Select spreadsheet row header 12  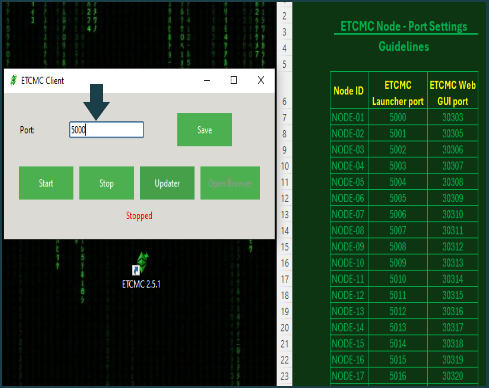tap(284, 198)
